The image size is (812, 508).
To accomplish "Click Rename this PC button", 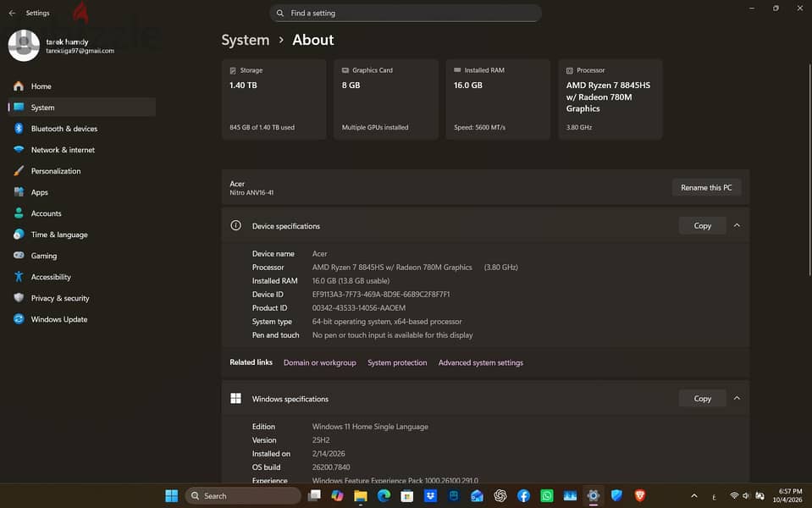I will [x=706, y=187].
